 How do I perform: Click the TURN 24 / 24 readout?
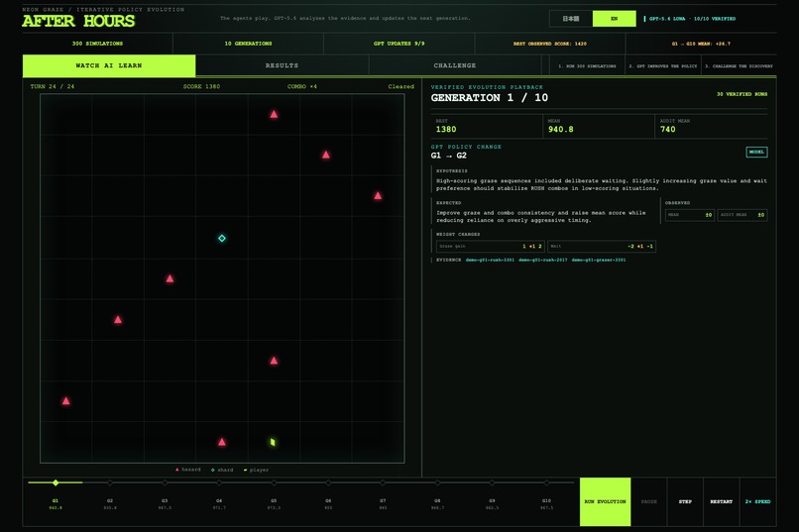point(53,86)
